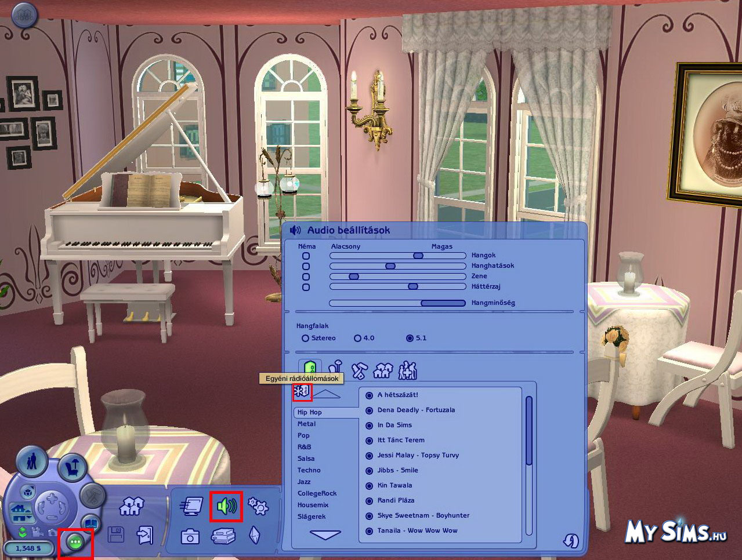Toggle the wall view cube icon

pos(28,492)
